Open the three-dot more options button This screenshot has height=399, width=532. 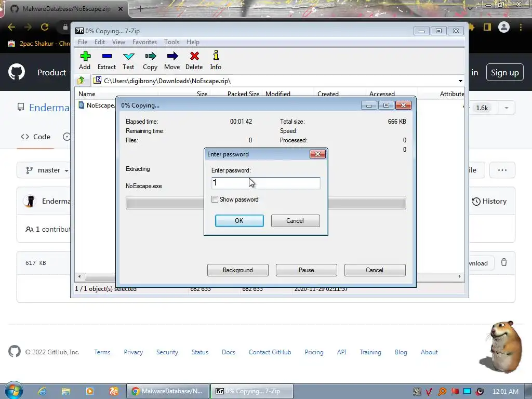coord(502,170)
